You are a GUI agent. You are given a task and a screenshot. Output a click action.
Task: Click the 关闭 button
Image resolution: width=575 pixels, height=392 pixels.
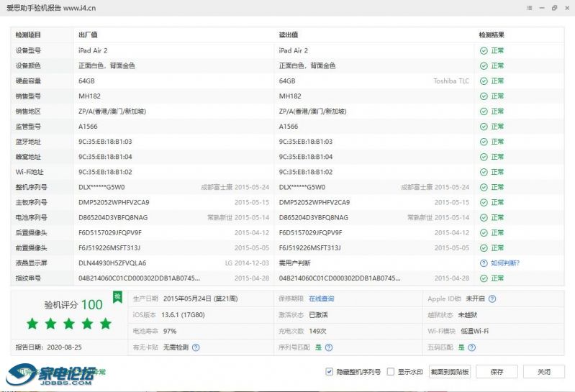pyautogui.click(x=544, y=372)
